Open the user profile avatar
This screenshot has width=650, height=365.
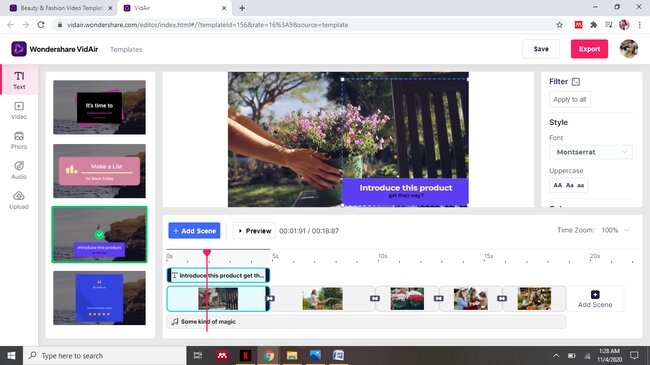click(628, 49)
